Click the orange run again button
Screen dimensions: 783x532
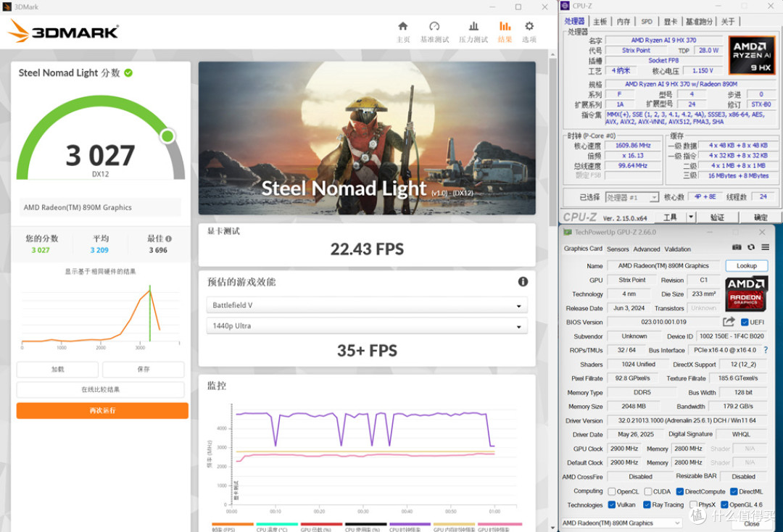click(102, 411)
